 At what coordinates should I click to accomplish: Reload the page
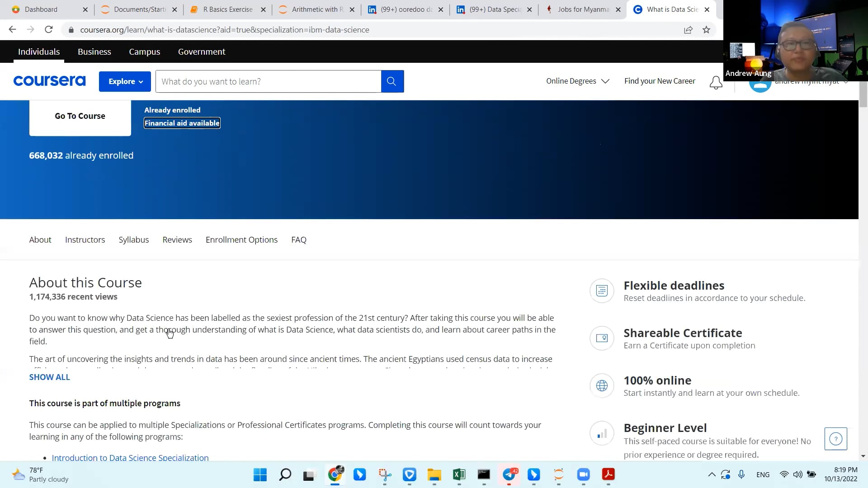coord(49,30)
